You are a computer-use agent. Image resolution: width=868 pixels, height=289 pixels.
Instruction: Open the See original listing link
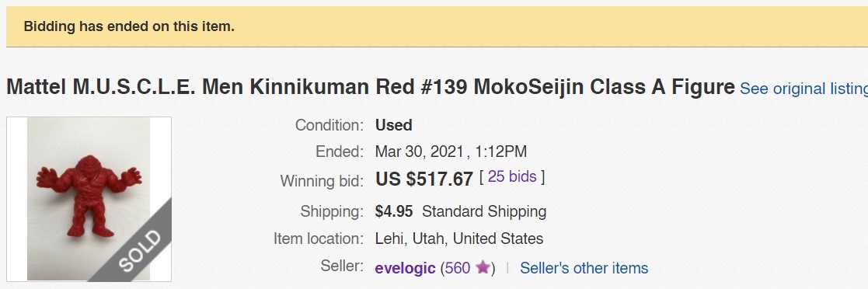pos(804,89)
